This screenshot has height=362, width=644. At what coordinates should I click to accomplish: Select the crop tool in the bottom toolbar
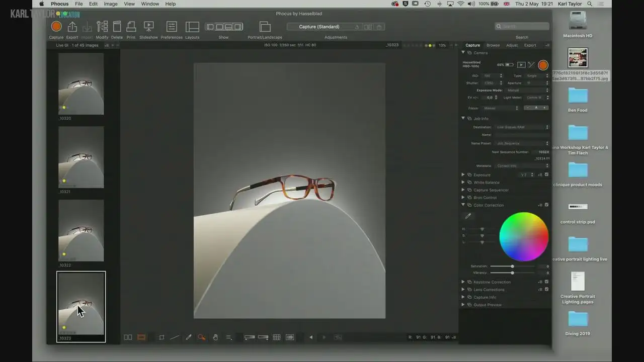(162, 337)
